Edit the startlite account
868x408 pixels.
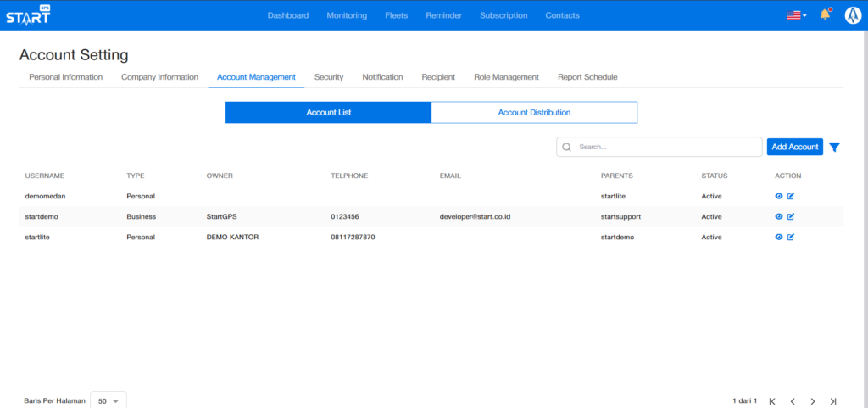click(791, 237)
